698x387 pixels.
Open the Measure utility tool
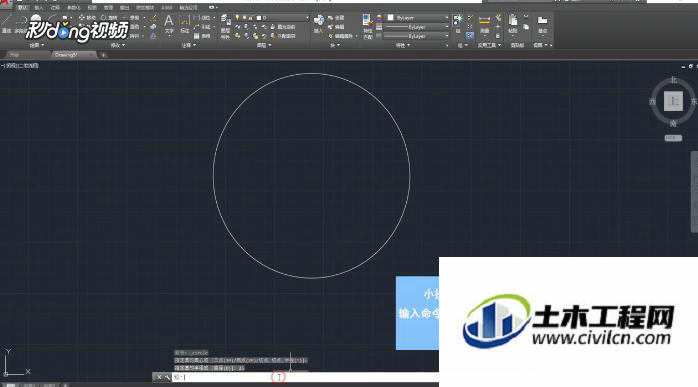484,23
